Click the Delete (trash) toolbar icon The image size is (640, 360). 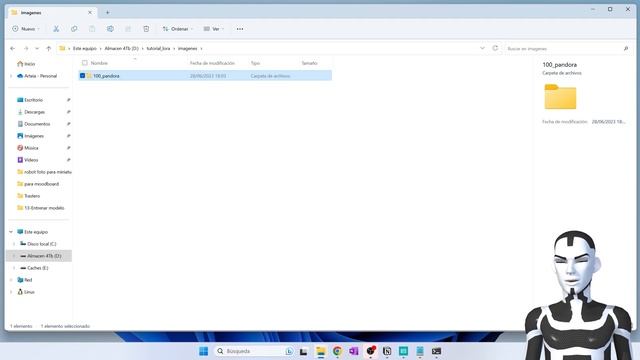pos(146,29)
